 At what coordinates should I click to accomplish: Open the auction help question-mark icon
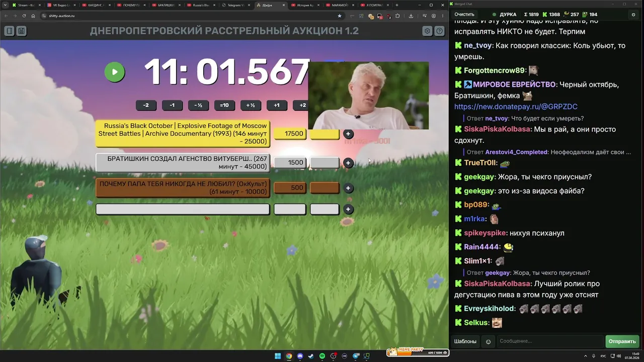pos(440,31)
